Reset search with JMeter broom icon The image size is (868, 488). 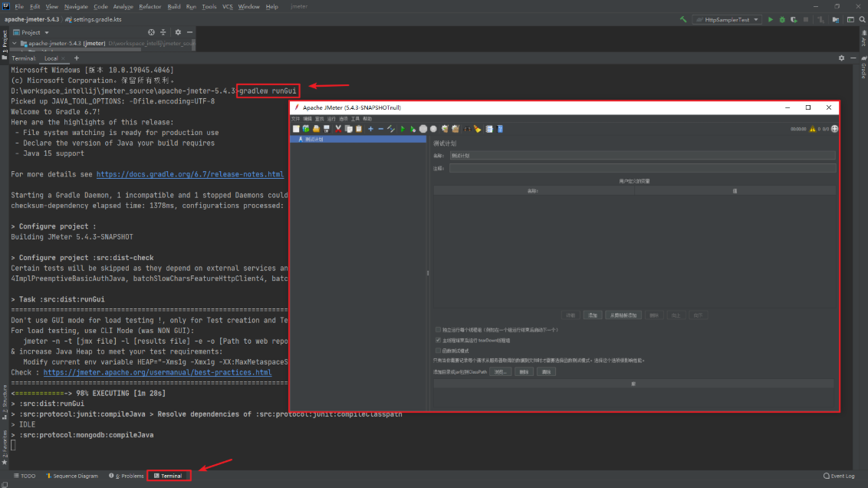477,129
